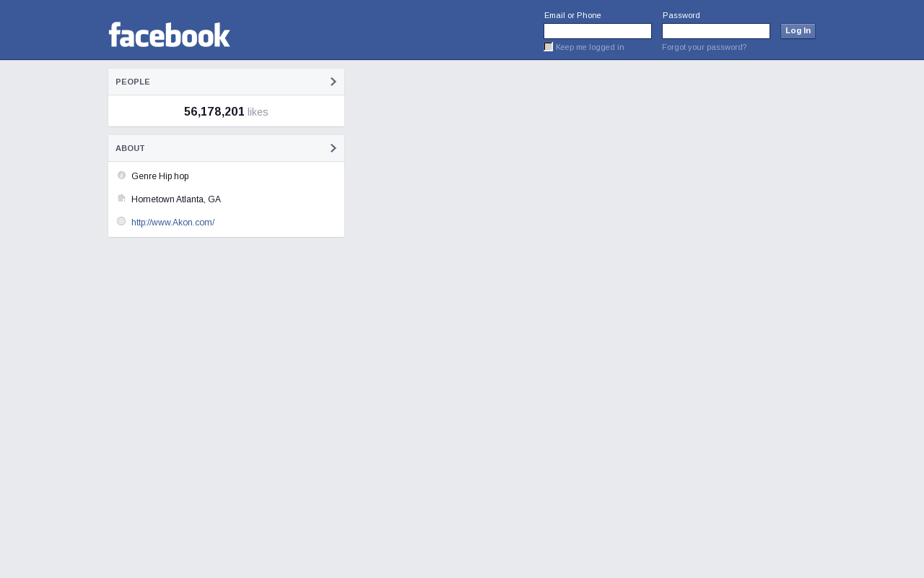Viewport: 924px width, 578px height.
Task: Click the 56,178,201 likes count
Action: [226, 112]
